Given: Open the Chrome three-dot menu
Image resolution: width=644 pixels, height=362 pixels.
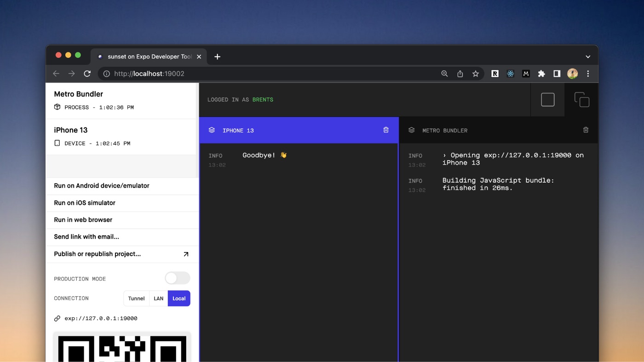Looking at the screenshot, I should [588, 74].
